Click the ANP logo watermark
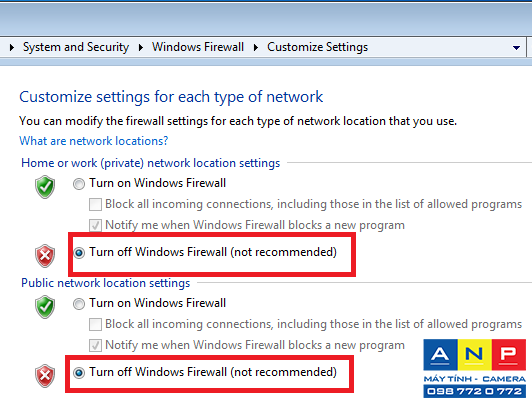The image size is (532, 403). [475, 368]
